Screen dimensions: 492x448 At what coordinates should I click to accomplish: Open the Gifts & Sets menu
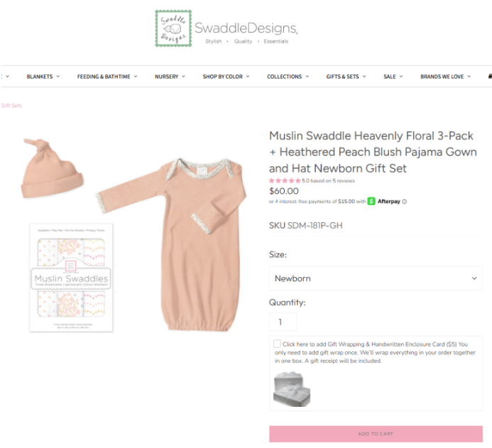point(346,77)
